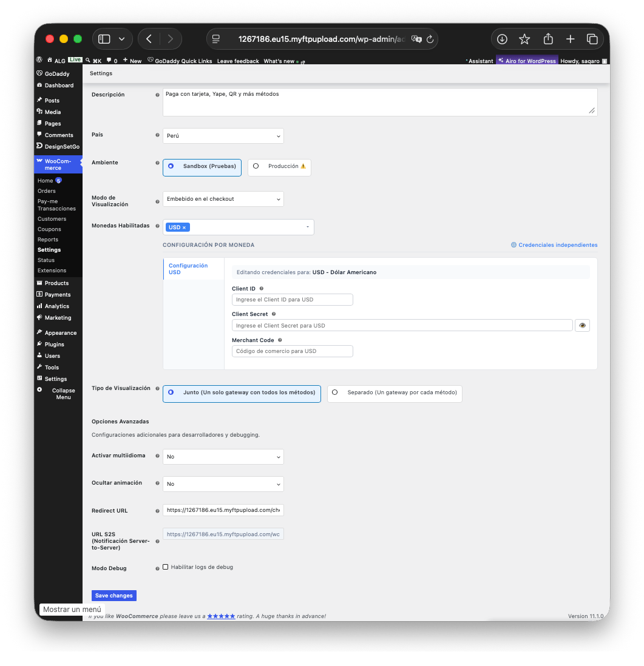644x666 pixels.
Task: Open Ocultar animación dropdown
Action: point(223,484)
